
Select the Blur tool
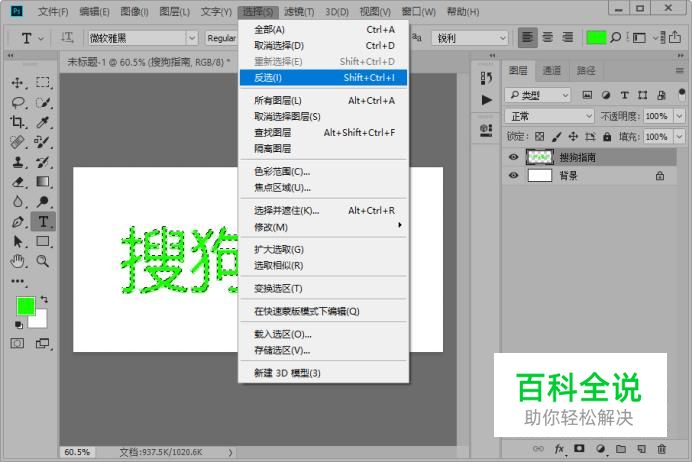[x=18, y=201]
